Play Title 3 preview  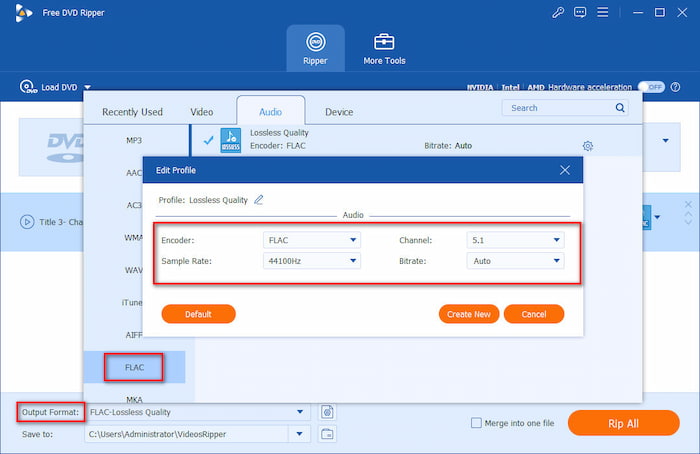(27, 222)
